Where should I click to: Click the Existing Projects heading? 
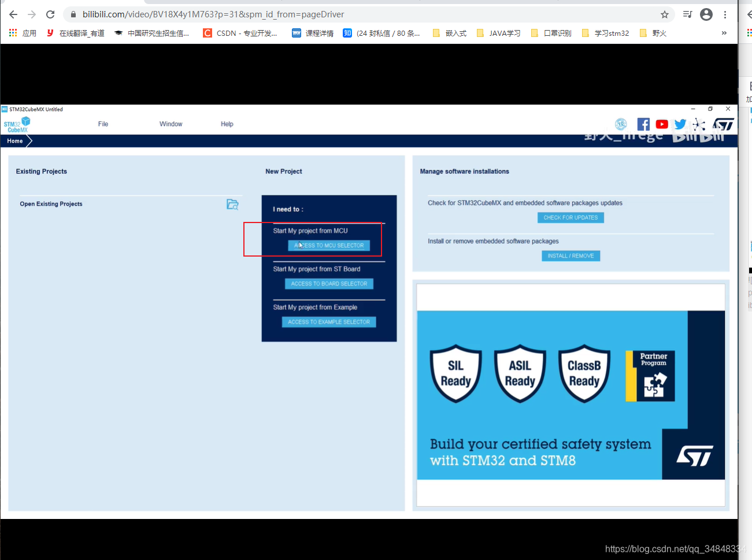(x=42, y=172)
